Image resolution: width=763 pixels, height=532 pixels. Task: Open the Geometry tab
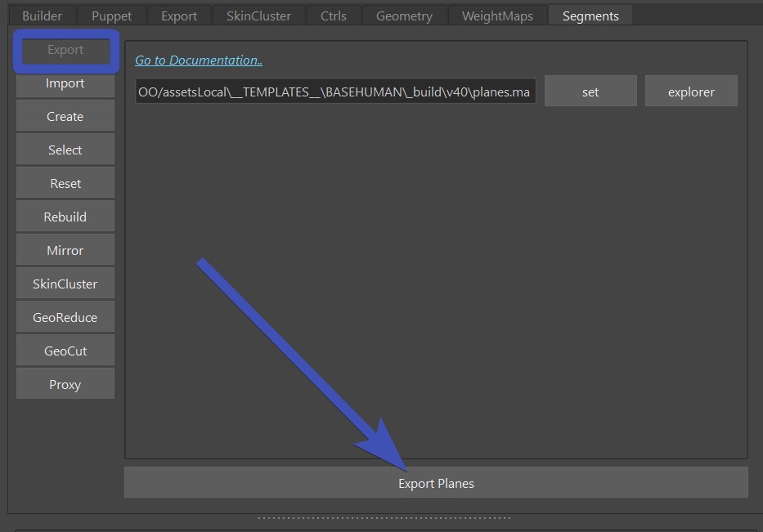pos(404,16)
